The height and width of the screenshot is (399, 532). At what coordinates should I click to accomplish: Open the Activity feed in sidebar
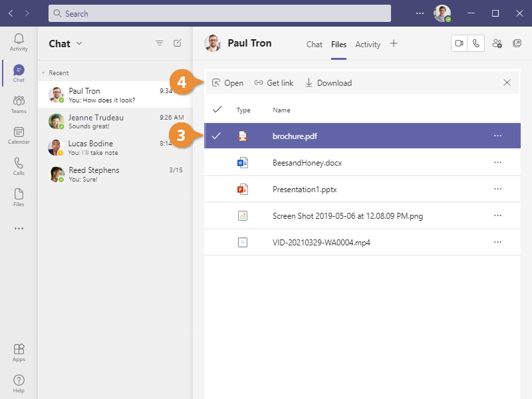19,43
